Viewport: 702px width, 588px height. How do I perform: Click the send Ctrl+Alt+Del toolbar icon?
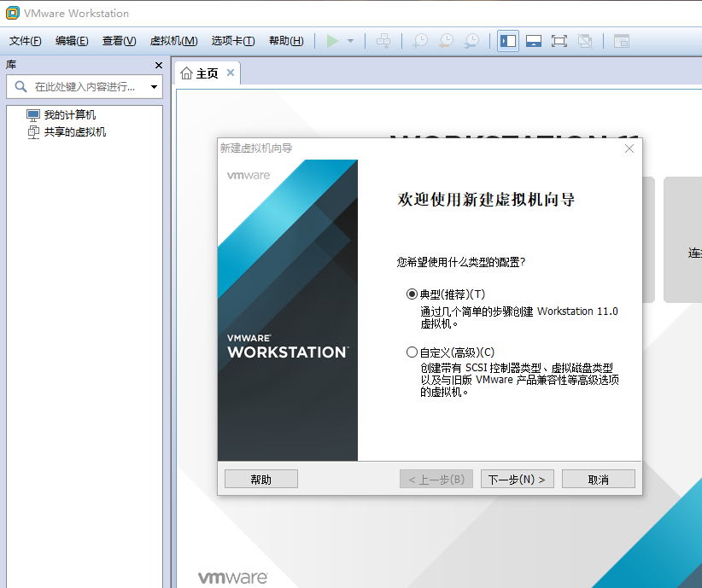click(383, 41)
